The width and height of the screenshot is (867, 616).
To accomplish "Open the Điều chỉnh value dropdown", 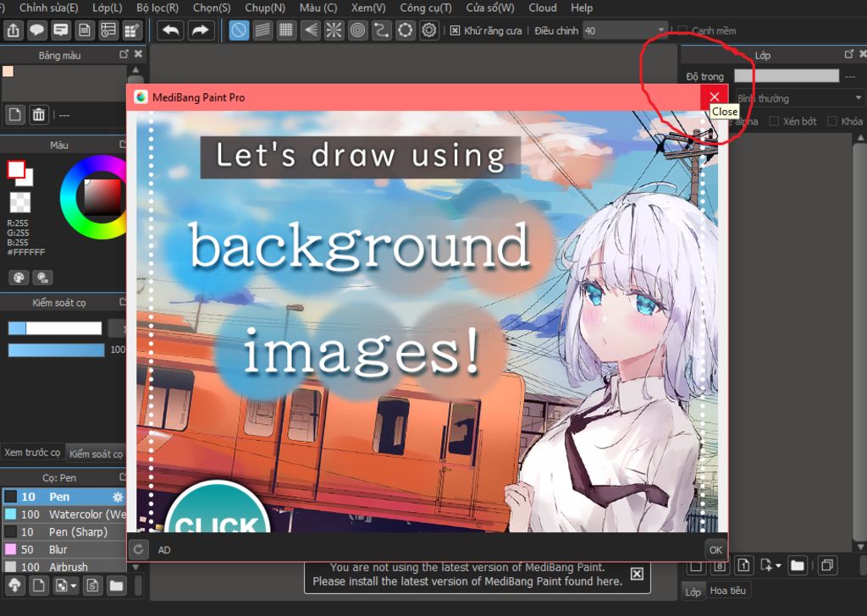I will tap(625, 30).
